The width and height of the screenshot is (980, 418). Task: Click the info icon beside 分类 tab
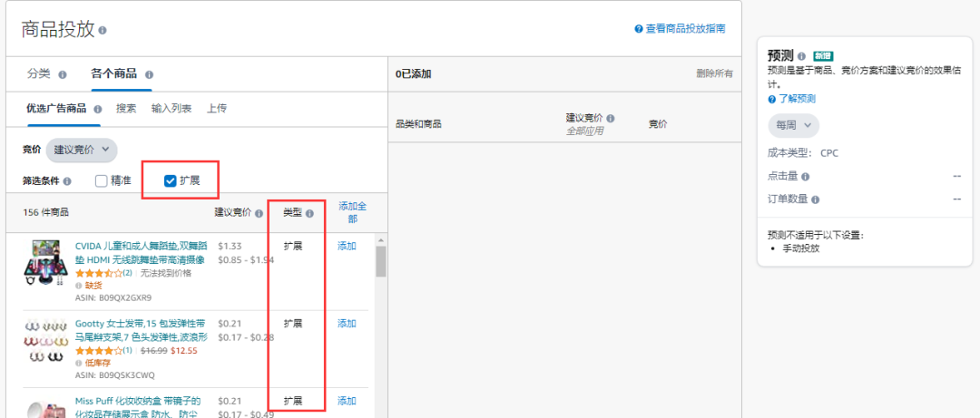pos(63,74)
